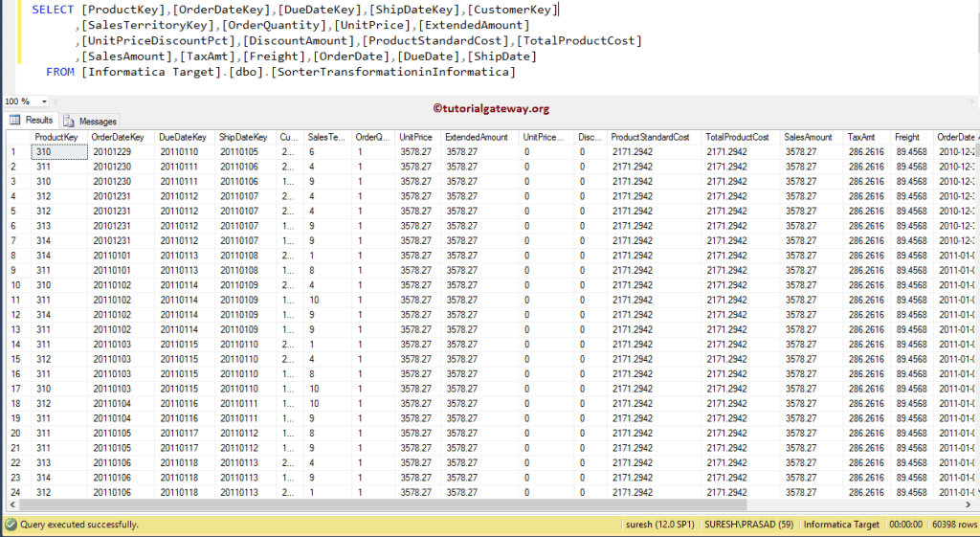This screenshot has height=537, width=980.
Task: Select the ShipDateKey column header
Action: pos(242,138)
